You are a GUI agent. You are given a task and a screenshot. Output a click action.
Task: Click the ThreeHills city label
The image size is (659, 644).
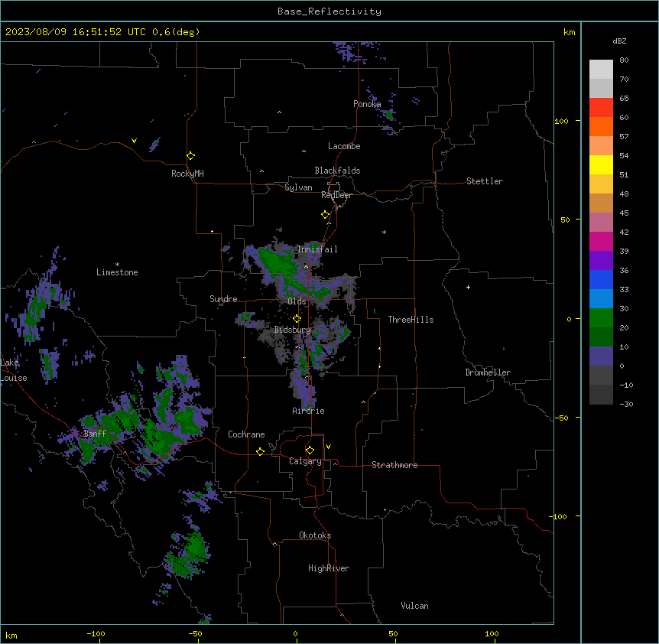[x=411, y=320]
